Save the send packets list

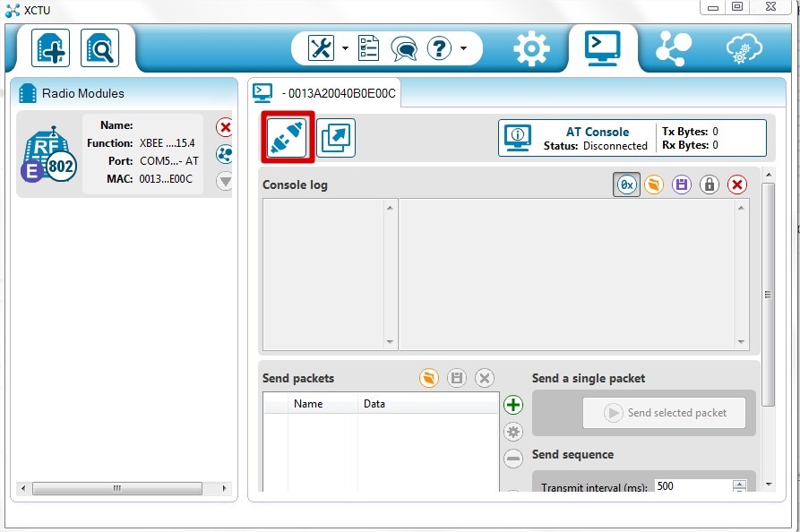pos(457,379)
